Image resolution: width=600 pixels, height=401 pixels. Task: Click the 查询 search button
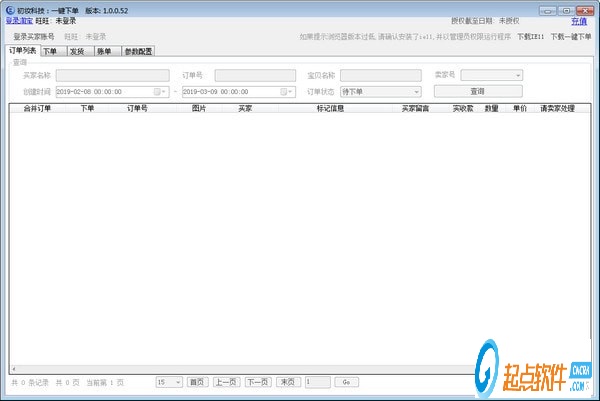tap(478, 91)
